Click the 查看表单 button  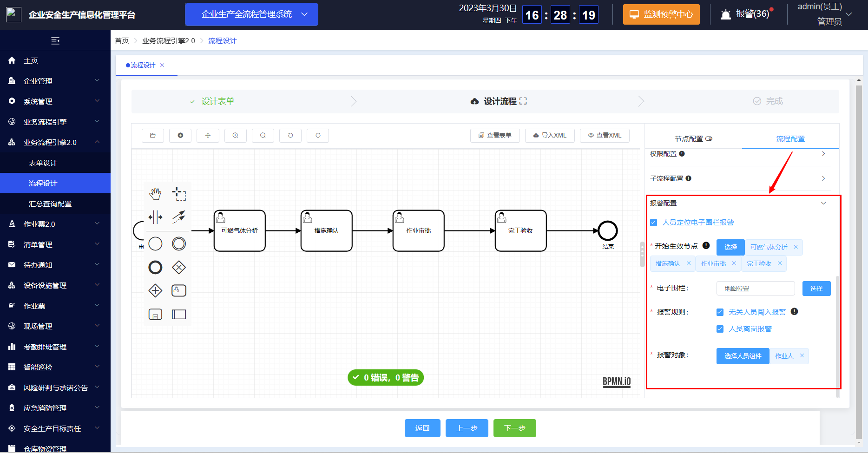click(x=495, y=135)
